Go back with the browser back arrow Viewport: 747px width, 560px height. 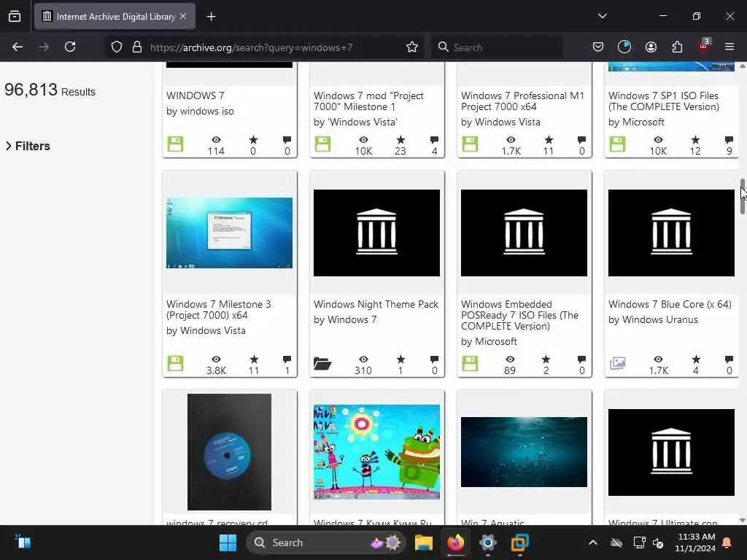18,47
